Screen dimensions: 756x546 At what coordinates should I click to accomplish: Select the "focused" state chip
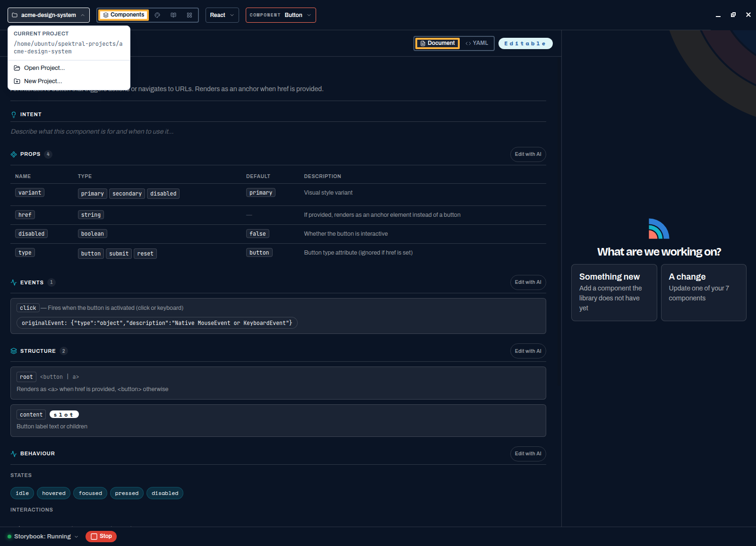(90, 493)
